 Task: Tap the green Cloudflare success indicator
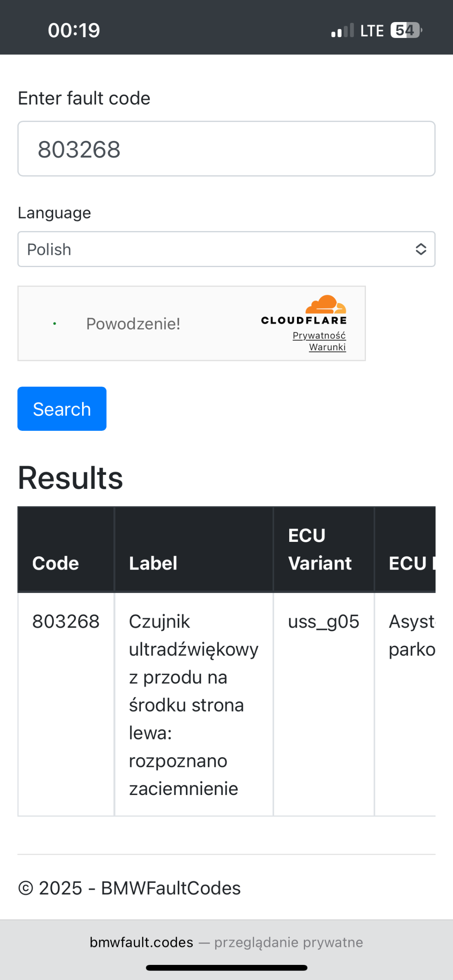pyautogui.click(x=55, y=324)
